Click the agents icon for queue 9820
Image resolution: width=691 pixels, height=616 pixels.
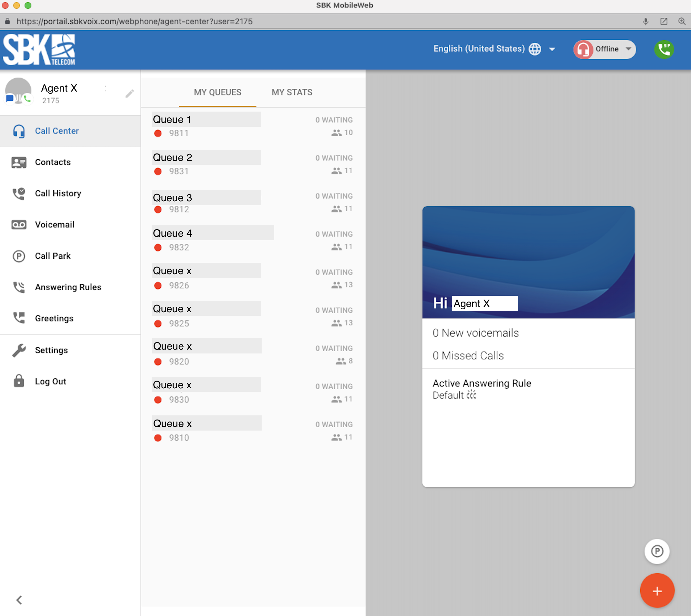tap(341, 361)
